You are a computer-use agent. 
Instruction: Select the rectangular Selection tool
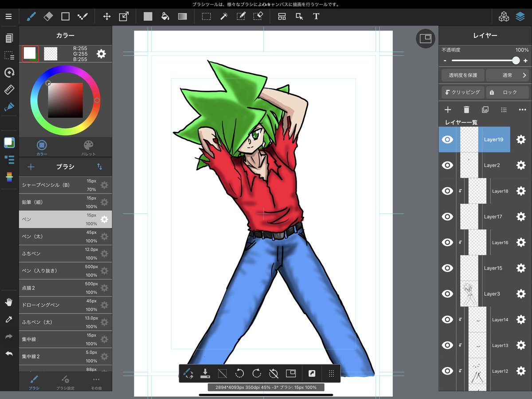pyautogui.click(x=206, y=16)
